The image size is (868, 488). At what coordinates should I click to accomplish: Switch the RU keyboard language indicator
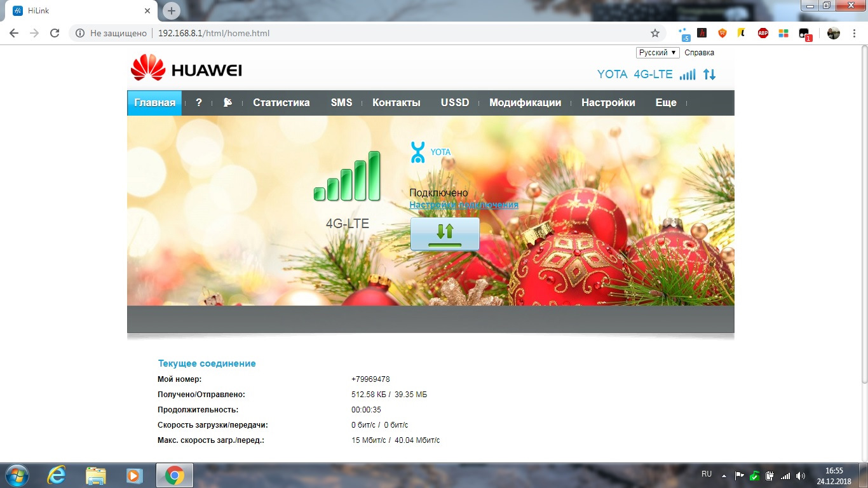click(707, 474)
